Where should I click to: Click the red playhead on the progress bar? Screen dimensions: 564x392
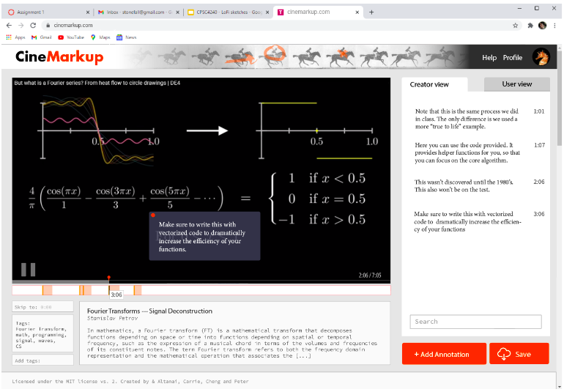click(108, 278)
